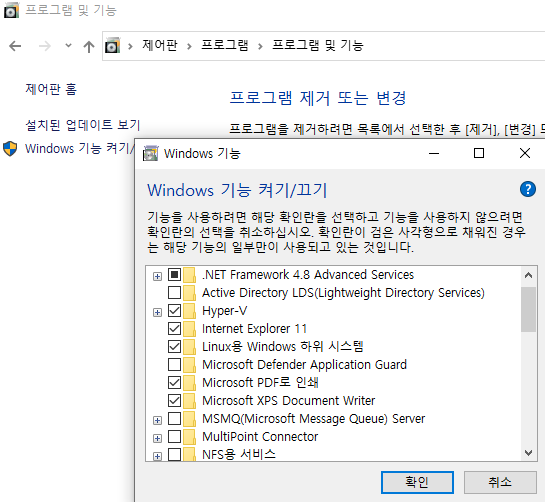Click the Active Directory LDS folder icon
This screenshot has width=545, height=502.
coord(189,293)
